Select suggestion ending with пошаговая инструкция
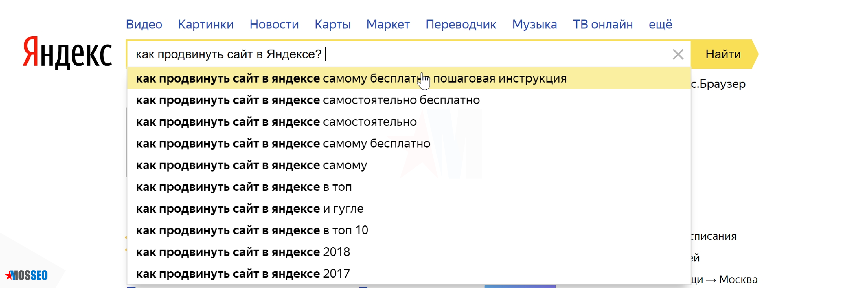The width and height of the screenshot is (868, 288). [x=351, y=78]
